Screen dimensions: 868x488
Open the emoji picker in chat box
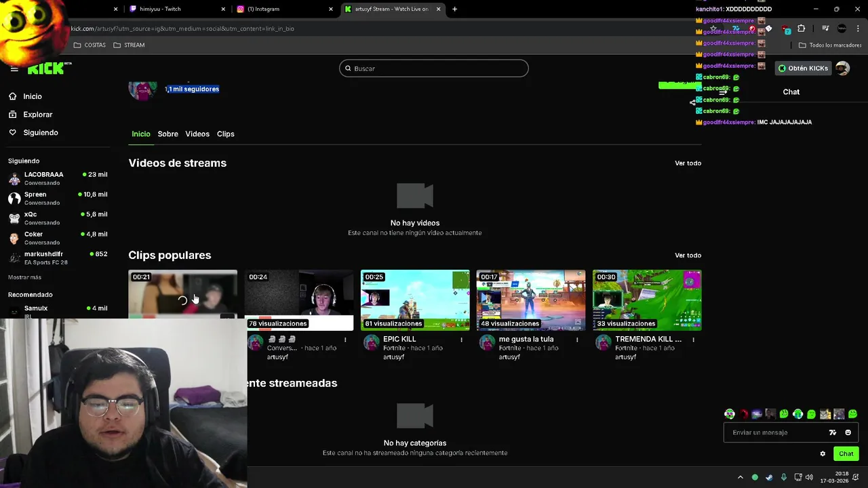point(848,432)
